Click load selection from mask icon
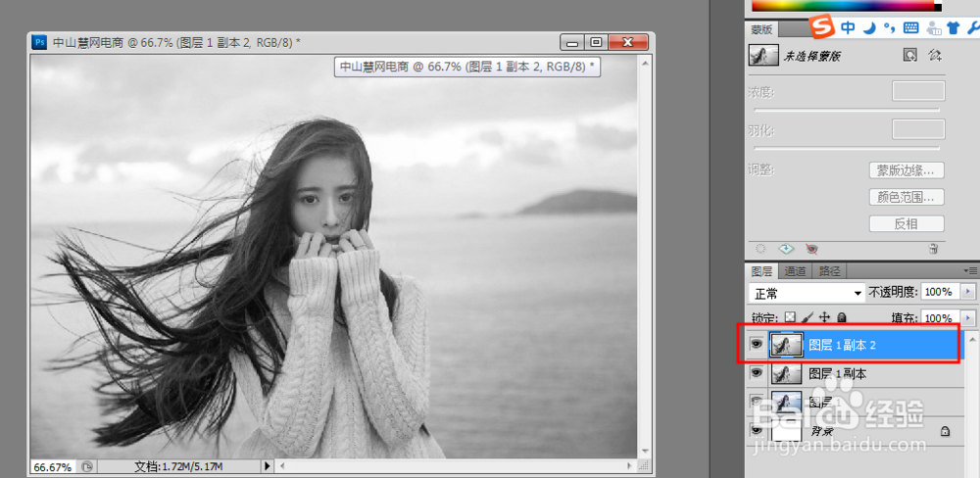Viewport: 980px width, 478px height. pyautogui.click(x=760, y=249)
